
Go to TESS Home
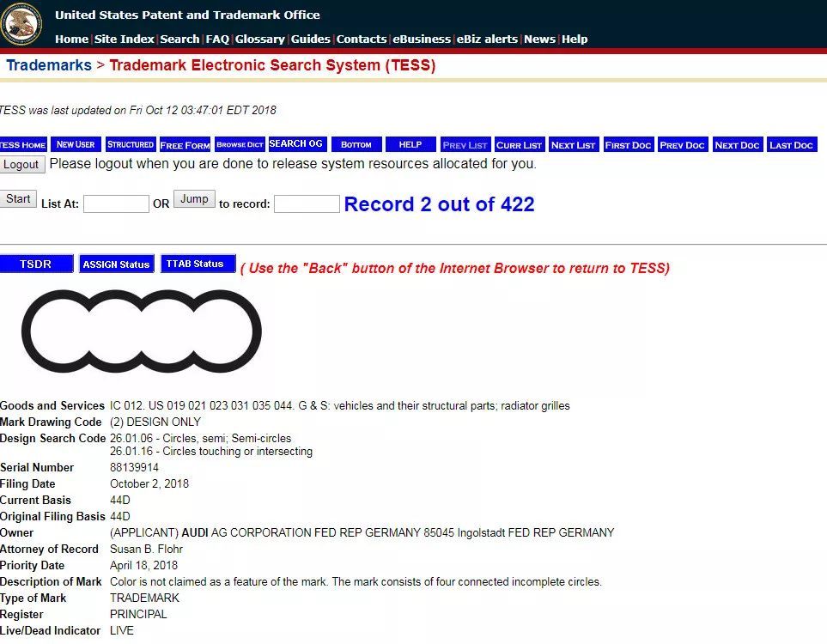coord(23,144)
